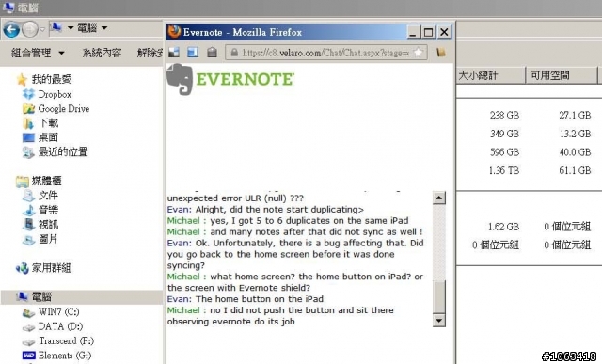
Task: Click the Dropbox icon in sidebar
Action: (x=29, y=94)
